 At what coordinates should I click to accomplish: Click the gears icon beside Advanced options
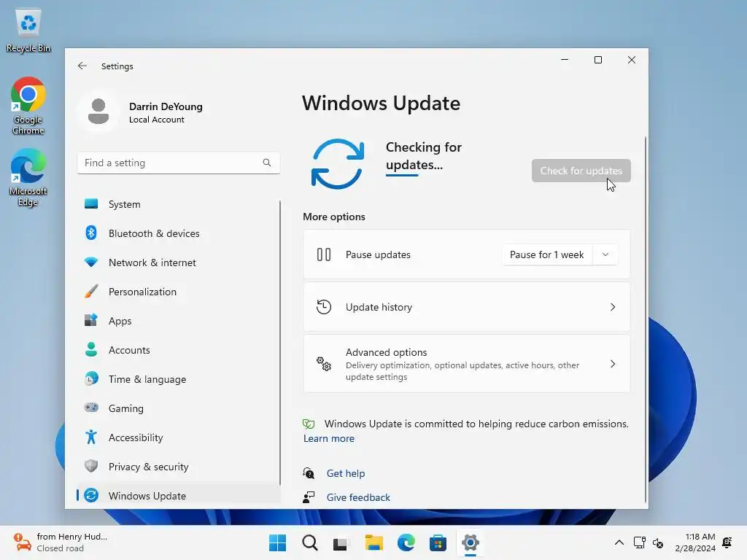324,364
